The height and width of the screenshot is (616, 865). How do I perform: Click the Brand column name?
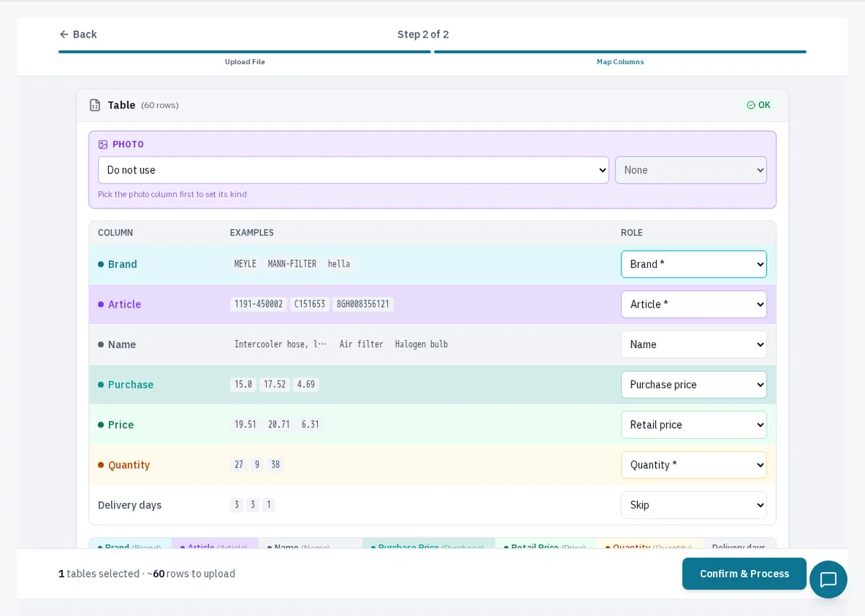(x=123, y=264)
